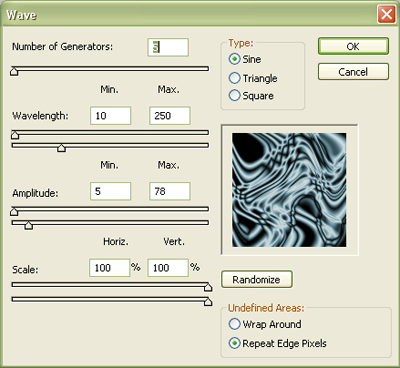Click the Wavelength Max field
The height and width of the screenshot is (368, 400).
170,116
